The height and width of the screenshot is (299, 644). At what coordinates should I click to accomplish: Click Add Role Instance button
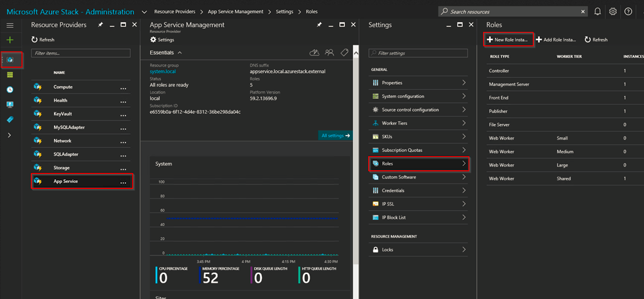(x=556, y=40)
